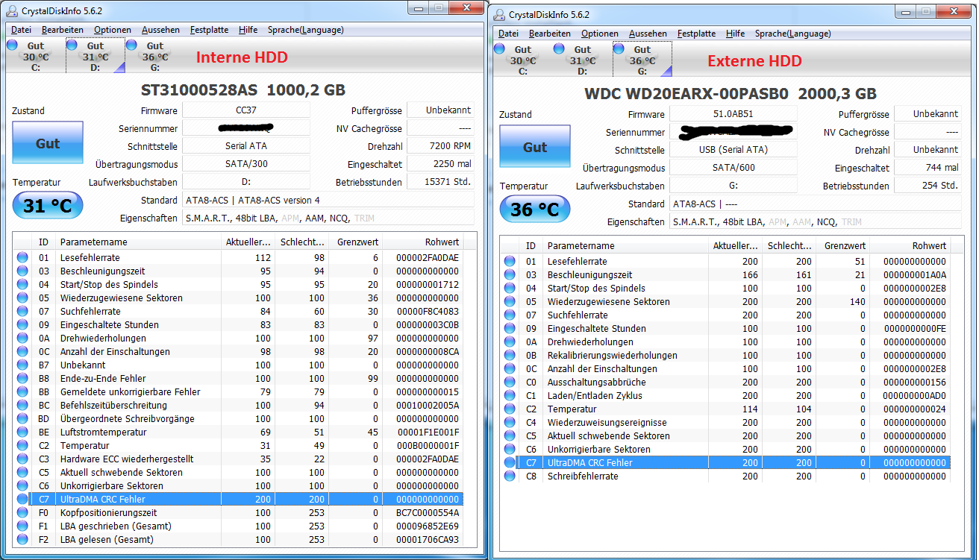Image resolution: width=979 pixels, height=560 pixels.
Task: Open Datei menu in Interne HDD window
Action: [x=22, y=30]
